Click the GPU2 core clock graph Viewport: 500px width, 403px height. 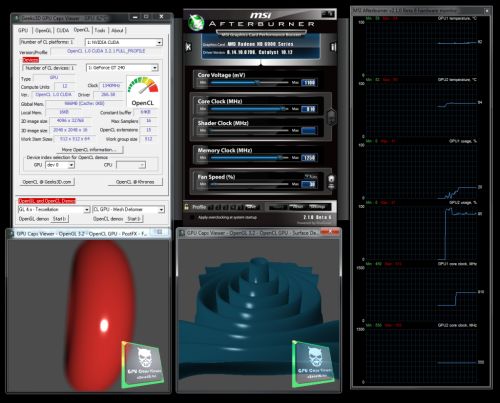click(421, 356)
